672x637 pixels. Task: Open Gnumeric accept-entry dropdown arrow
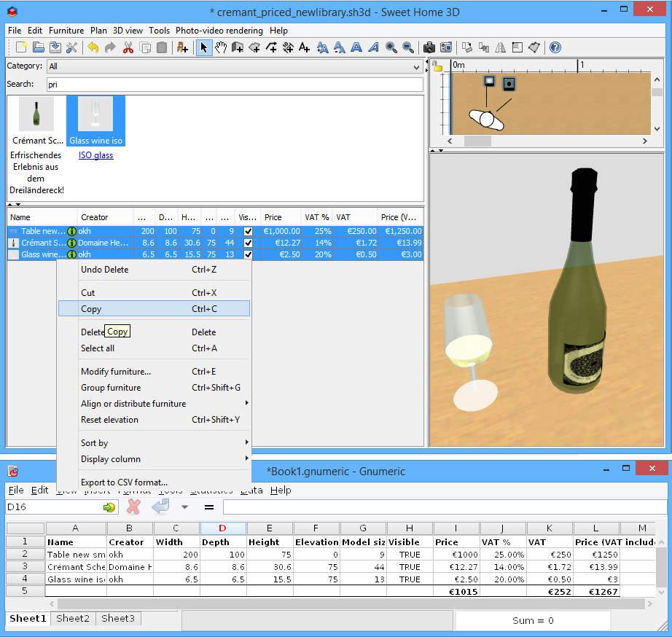tap(184, 507)
